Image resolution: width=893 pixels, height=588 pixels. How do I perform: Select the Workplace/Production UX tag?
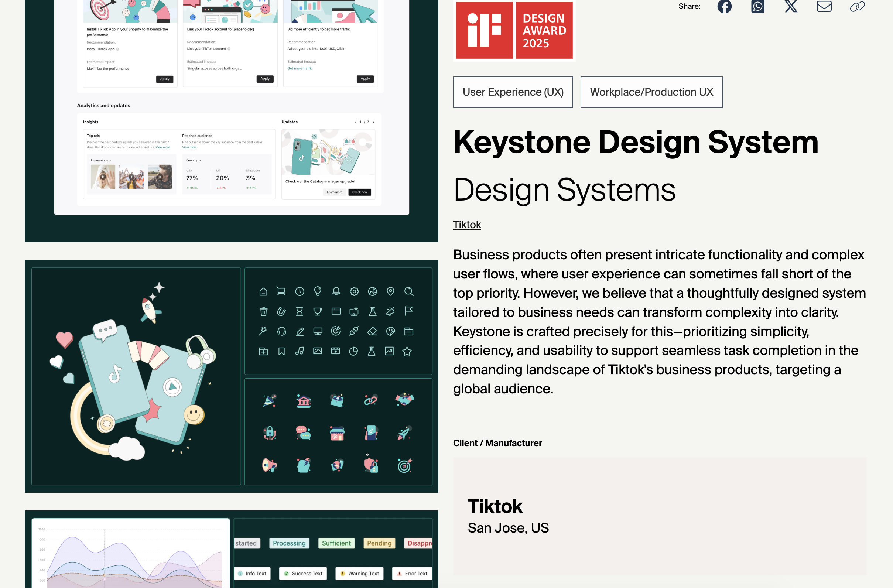[651, 92]
